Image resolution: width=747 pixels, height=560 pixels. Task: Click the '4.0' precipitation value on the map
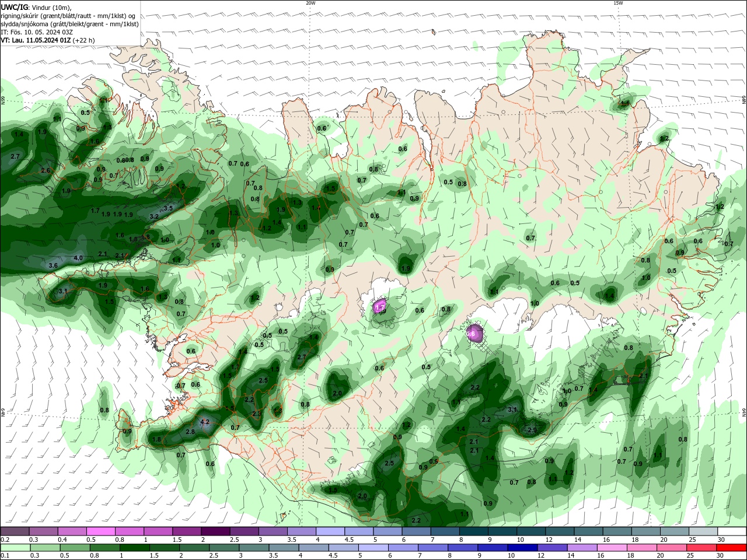tap(78, 258)
